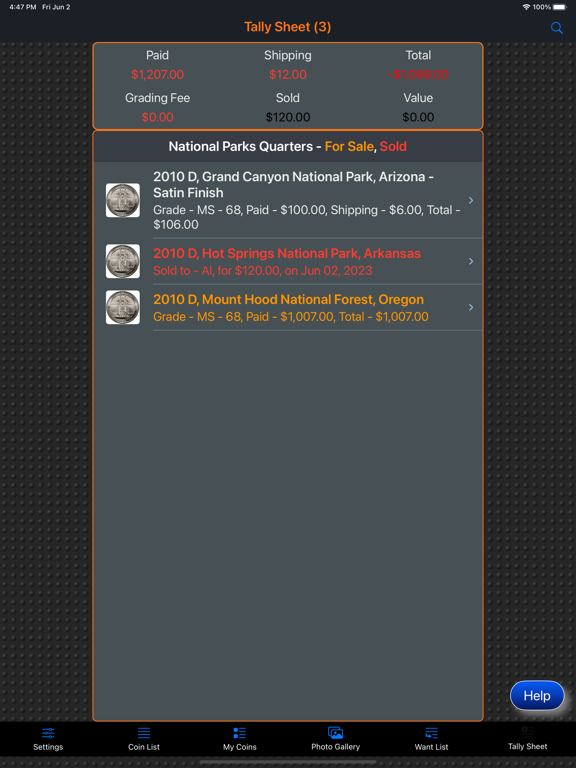Select the Tally Sheet tab

tap(528, 739)
